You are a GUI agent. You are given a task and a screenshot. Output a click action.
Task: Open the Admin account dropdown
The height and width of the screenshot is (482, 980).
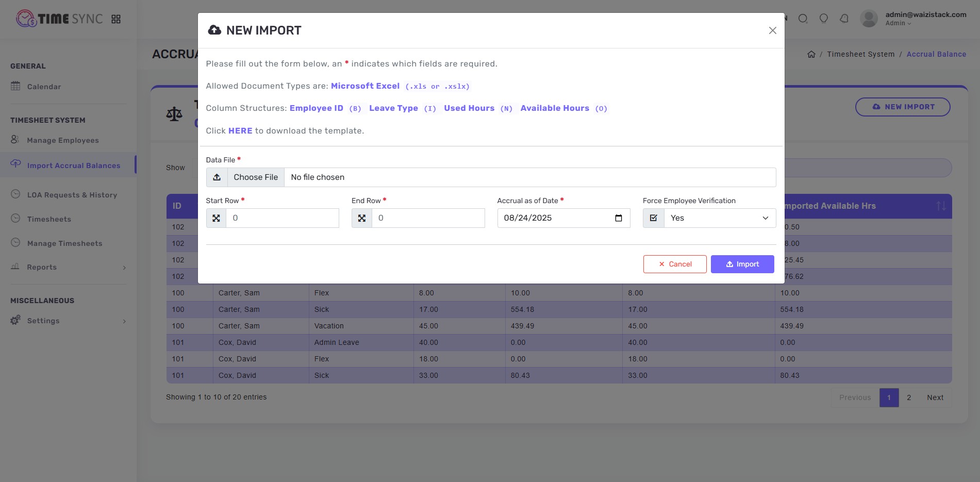(x=899, y=23)
